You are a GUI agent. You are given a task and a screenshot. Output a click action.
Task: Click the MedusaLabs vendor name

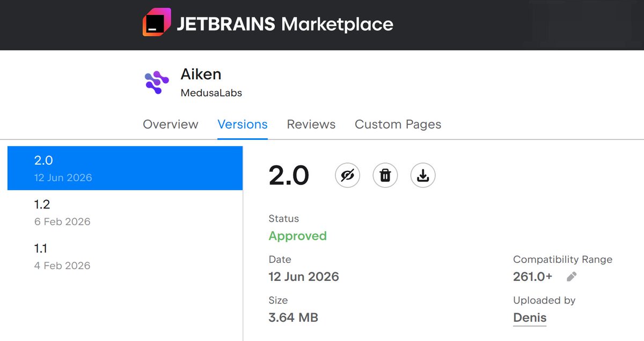tap(211, 93)
